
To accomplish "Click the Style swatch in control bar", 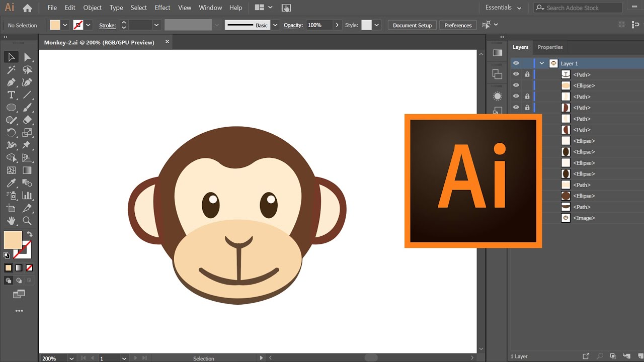I will click(x=366, y=25).
